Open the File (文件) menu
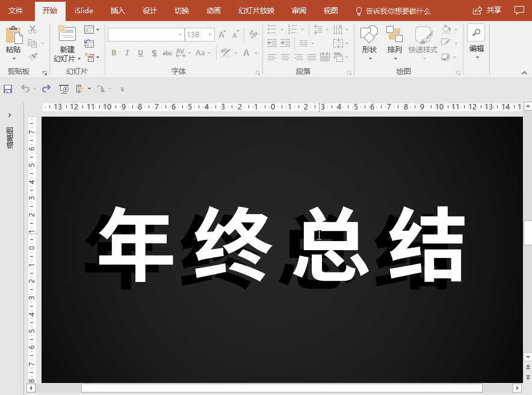This screenshot has width=532, height=395. 16,11
